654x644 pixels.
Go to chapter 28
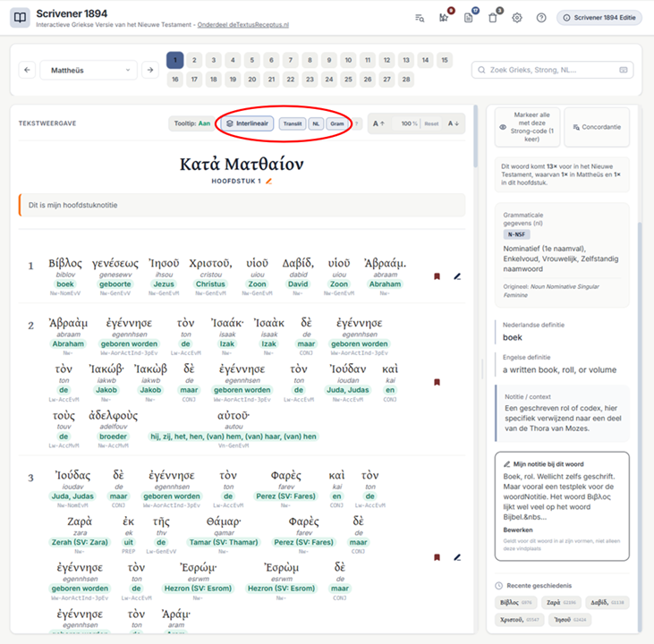(406, 80)
